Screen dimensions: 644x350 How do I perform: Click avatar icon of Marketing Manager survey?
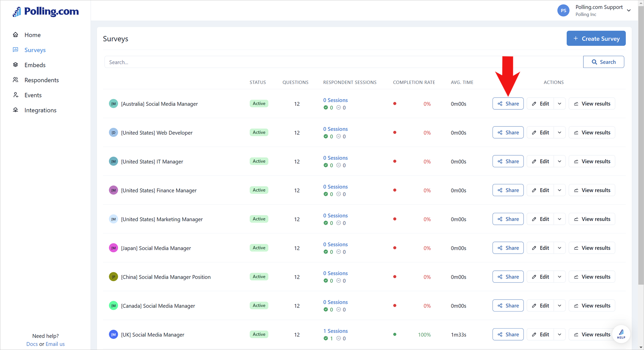(114, 219)
